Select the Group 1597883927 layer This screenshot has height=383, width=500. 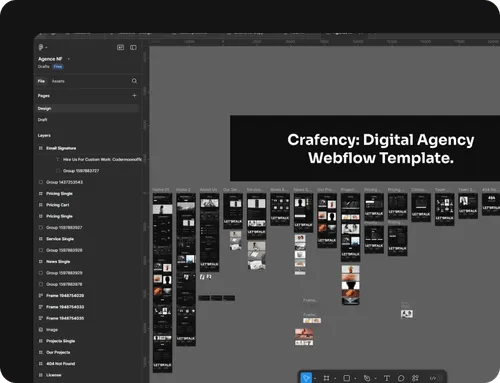64,227
